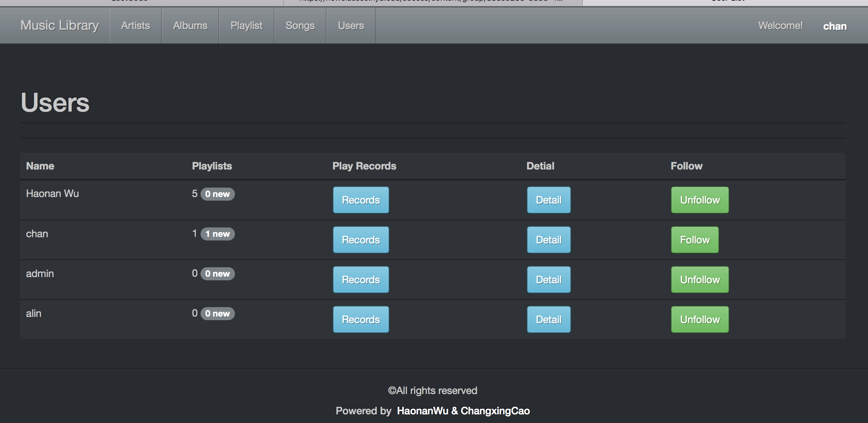Viewport: 868px width, 423px height.
Task: Open the Playlist nav item
Action: pyautogui.click(x=246, y=26)
